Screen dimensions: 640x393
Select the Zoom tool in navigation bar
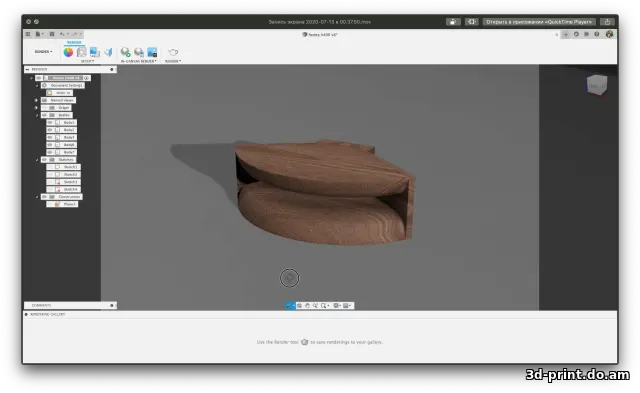tap(315, 306)
